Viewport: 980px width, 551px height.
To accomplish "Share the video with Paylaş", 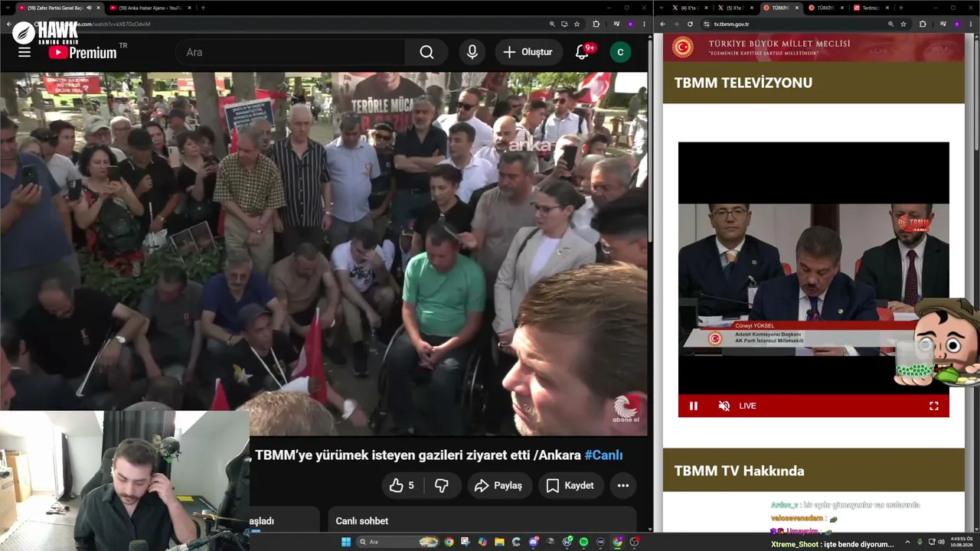I will coord(498,485).
